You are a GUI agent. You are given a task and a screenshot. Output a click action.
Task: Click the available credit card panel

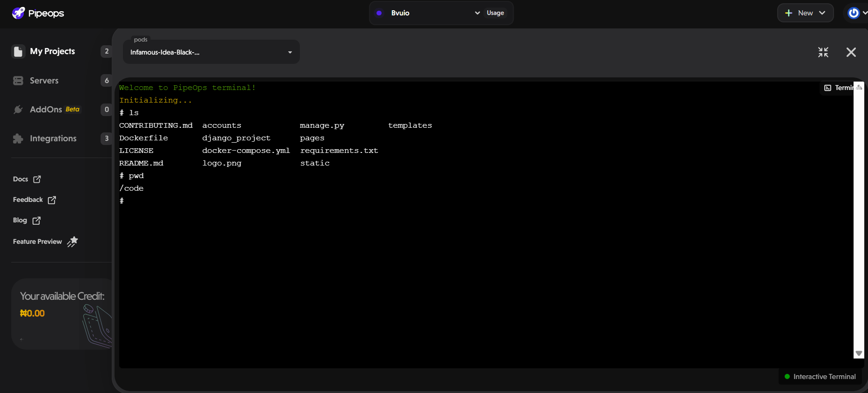point(61,314)
